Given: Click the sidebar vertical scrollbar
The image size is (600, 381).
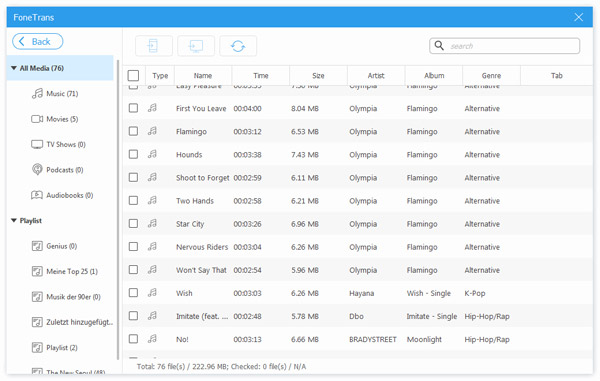Looking at the screenshot, I should click(118, 210).
